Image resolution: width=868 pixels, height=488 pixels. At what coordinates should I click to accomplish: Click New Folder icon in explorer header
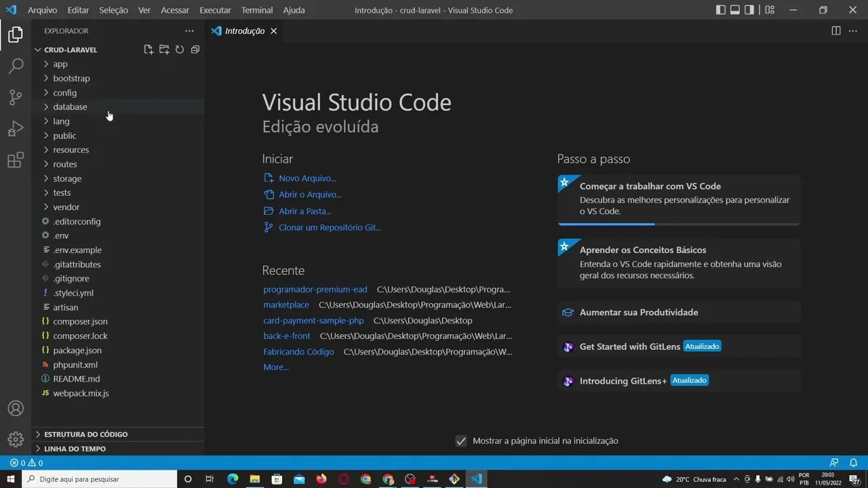click(x=164, y=49)
